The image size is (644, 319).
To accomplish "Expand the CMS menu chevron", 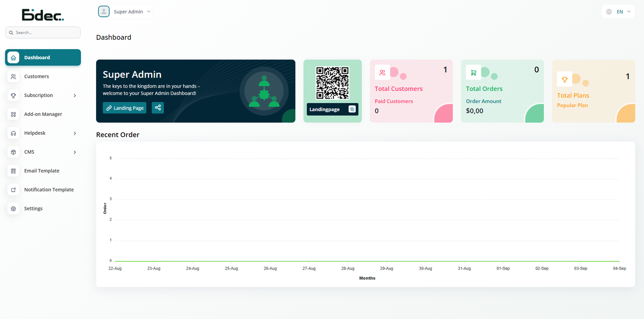I will pos(75,152).
